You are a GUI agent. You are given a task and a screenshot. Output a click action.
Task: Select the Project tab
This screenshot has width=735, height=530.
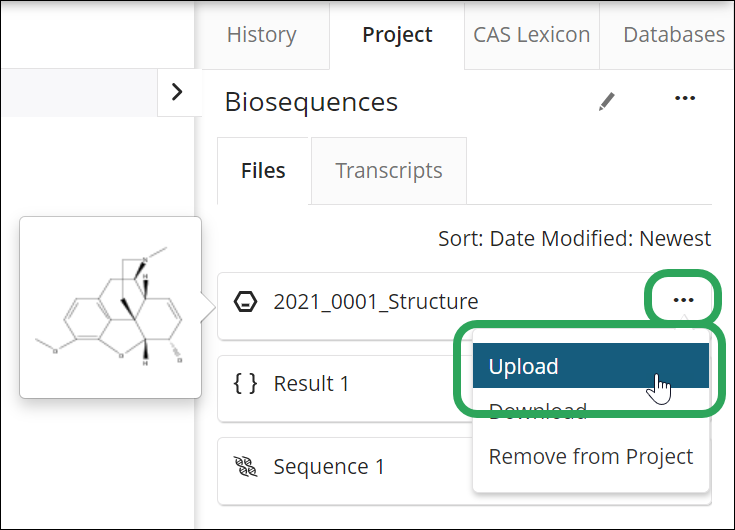click(397, 34)
